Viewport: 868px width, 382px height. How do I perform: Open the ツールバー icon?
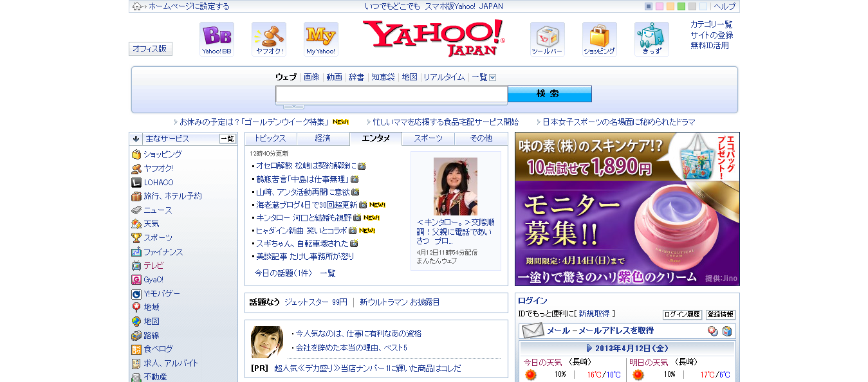(548, 39)
